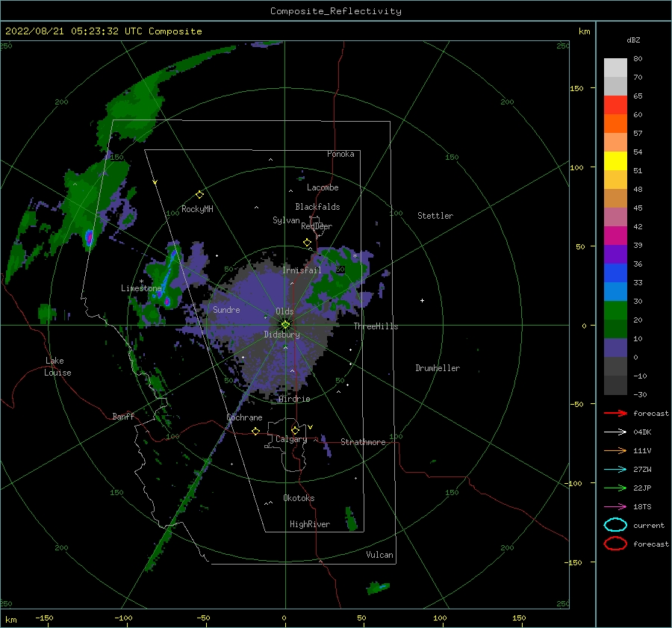Pick the cyan 27ZW arrow icon

(615, 470)
